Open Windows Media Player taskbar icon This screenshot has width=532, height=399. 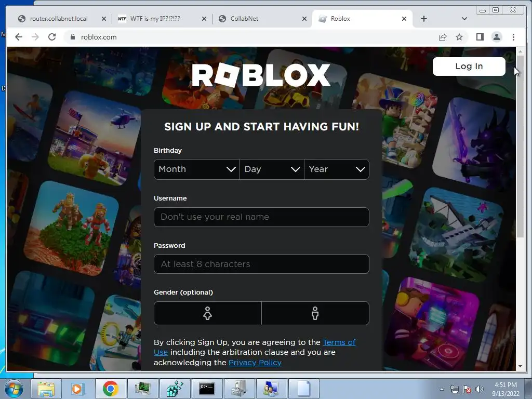[77, 389]
